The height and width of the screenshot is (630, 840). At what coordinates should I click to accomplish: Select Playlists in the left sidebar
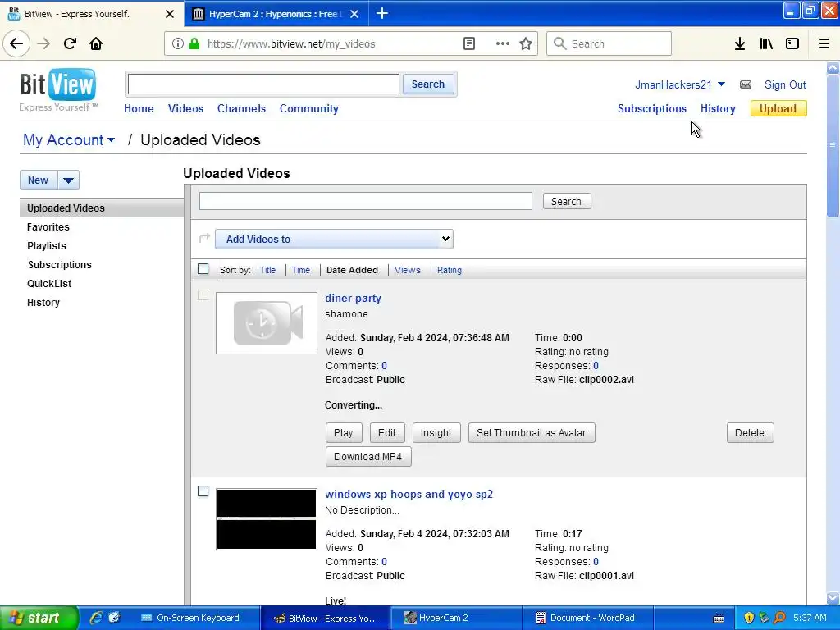[47, 246]
